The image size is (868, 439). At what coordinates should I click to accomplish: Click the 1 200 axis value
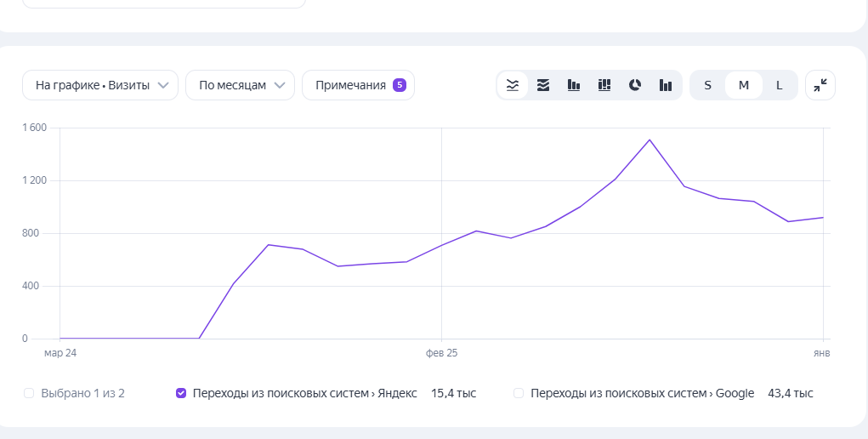tap(34, 180)
